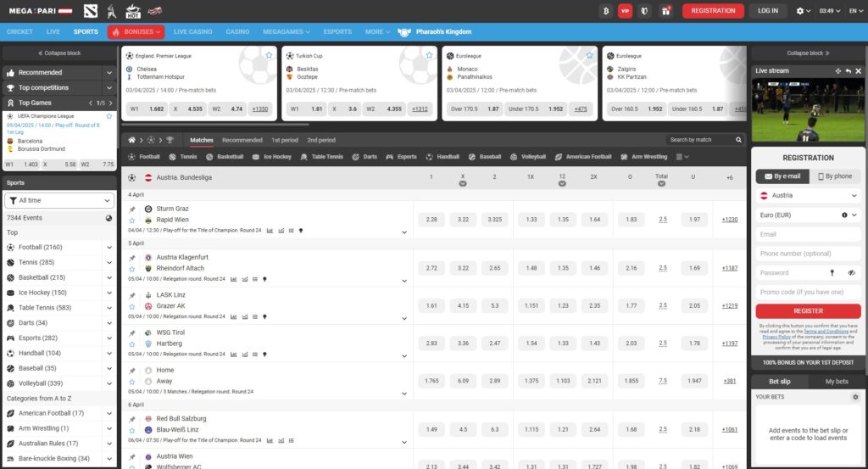
Task: Switch to the Recommended tab
Action: point(242,140)
